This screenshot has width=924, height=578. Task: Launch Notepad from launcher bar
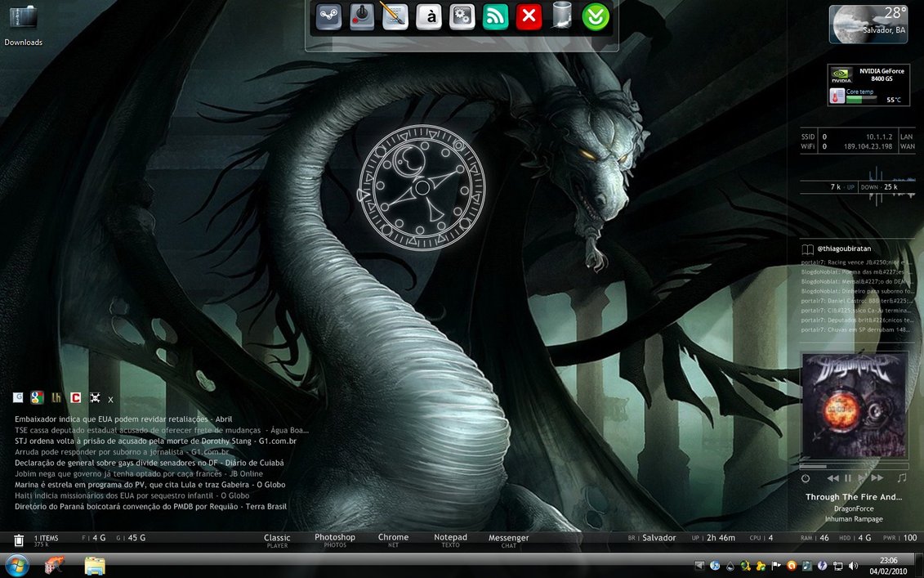tap(450, 540)
